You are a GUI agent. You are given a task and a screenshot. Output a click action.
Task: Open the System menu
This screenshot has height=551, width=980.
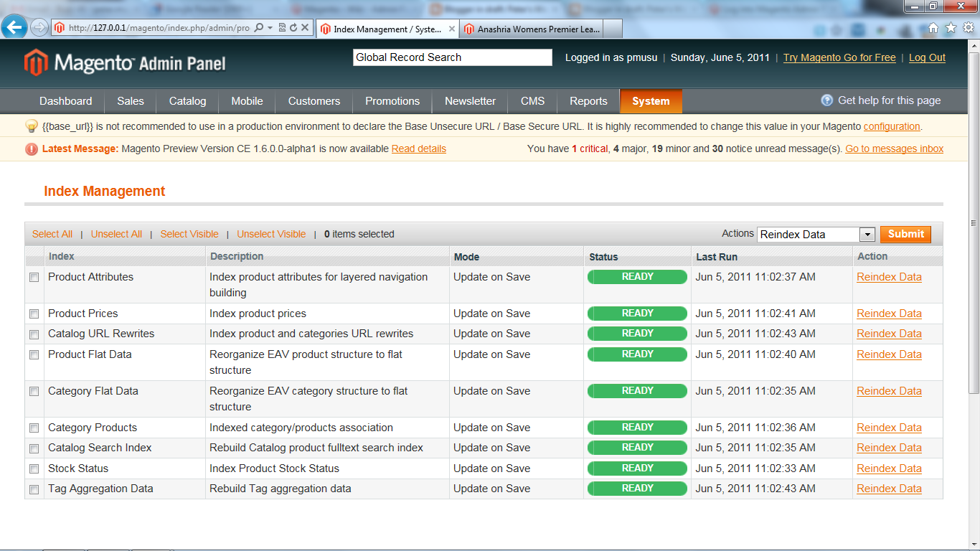point(651,101)
